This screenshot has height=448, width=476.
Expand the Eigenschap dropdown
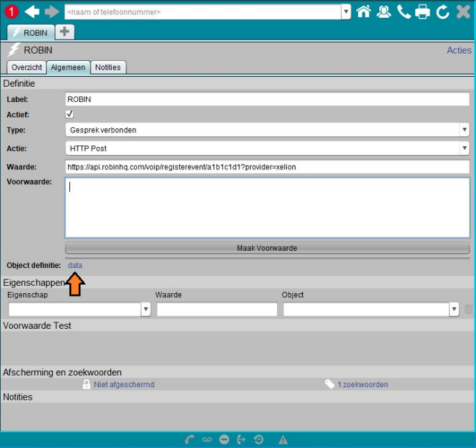79,309
